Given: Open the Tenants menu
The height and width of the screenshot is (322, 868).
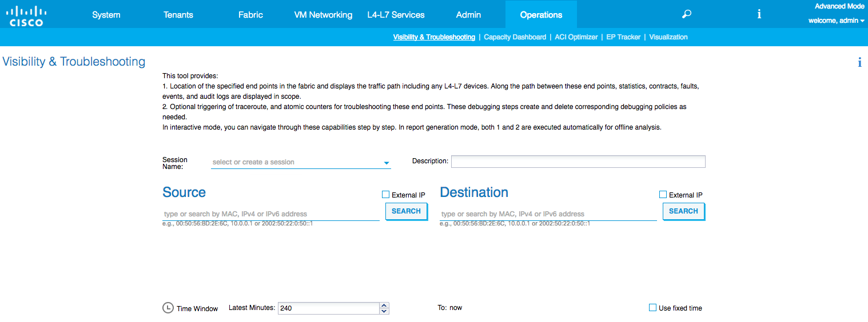Looking at the screenshot, I should click(x=178, y=15).
